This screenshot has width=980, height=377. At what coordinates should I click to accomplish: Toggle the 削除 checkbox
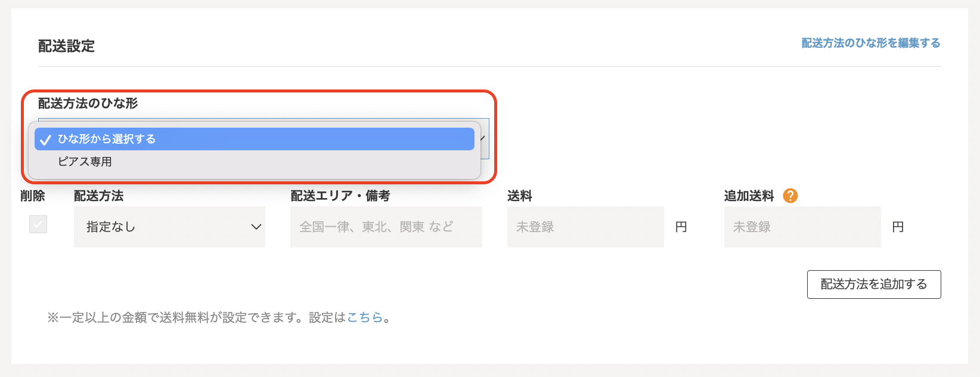pos(38,224)
